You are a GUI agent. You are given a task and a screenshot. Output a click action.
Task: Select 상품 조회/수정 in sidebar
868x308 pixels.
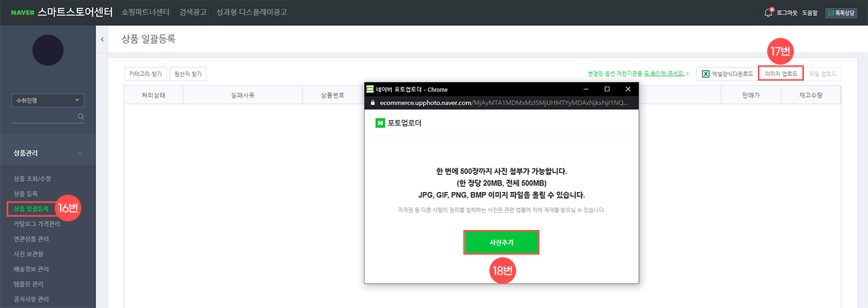(32, 179)
